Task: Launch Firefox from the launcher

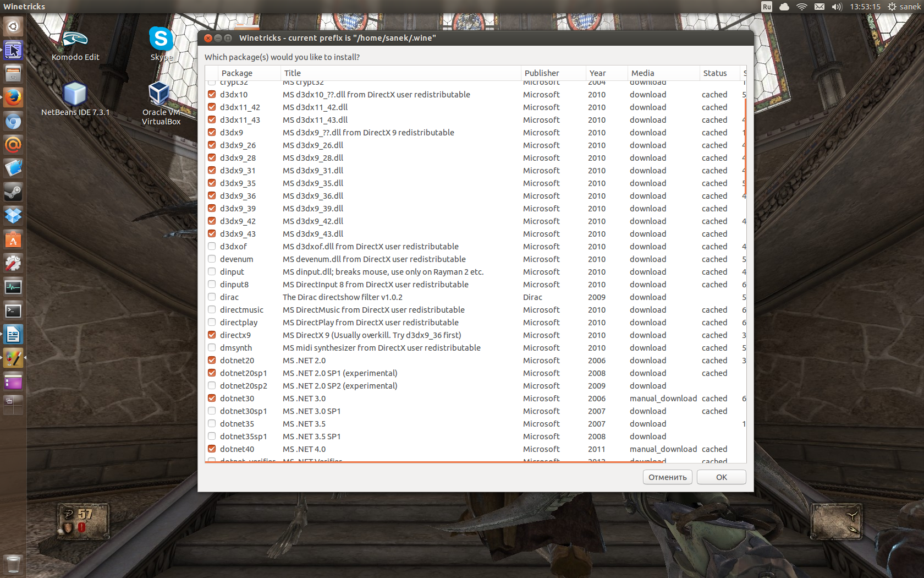Action: click(x=13, y=97)
